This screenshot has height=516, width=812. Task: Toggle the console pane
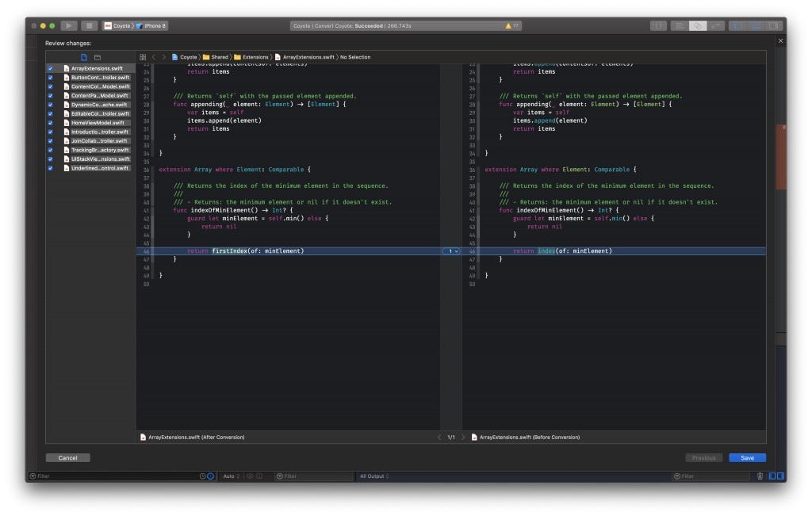(x=780, y=476)
